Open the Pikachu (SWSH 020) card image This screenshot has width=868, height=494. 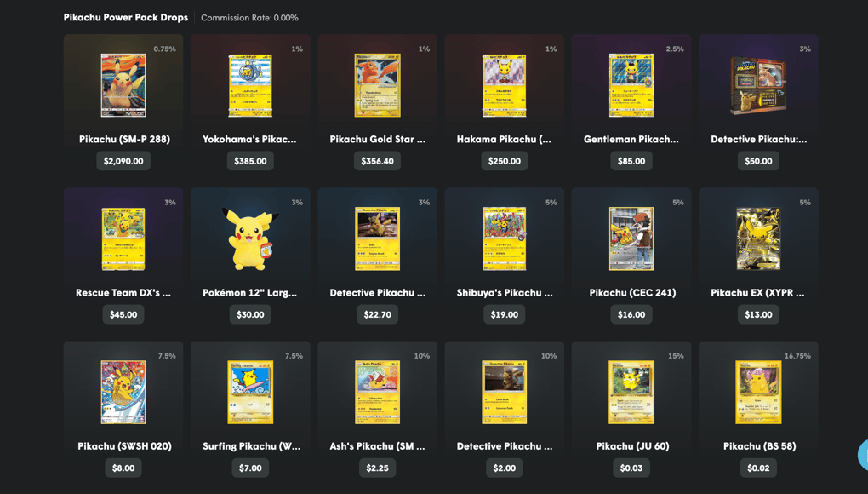tap(123, 392)
